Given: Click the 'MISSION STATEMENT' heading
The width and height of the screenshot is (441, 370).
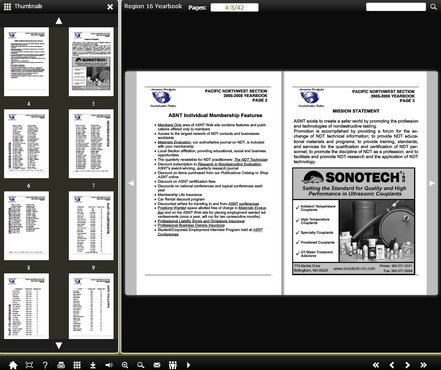Looking at the screenshot, I should click(x=356, y=111).
